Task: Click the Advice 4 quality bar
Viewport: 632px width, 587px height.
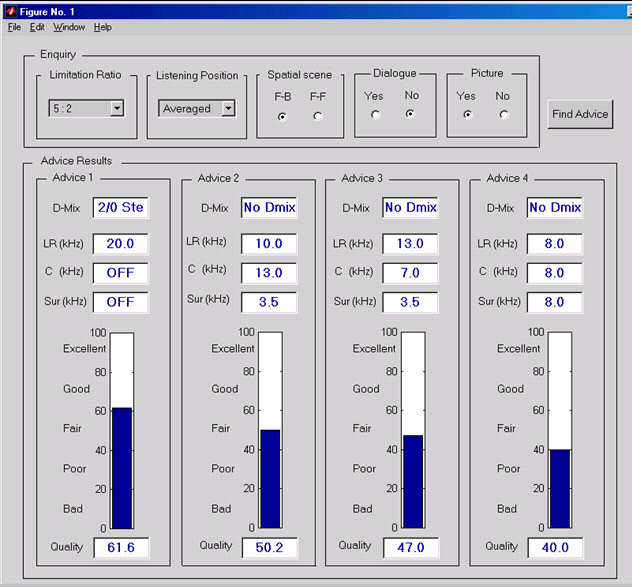Action: pos(559,488)
